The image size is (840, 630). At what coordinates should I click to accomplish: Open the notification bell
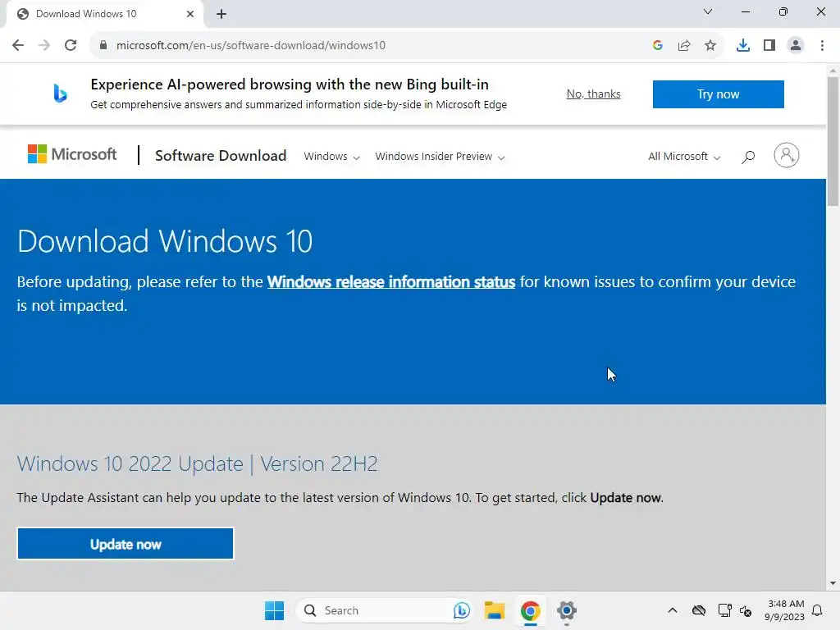point(817,610)
